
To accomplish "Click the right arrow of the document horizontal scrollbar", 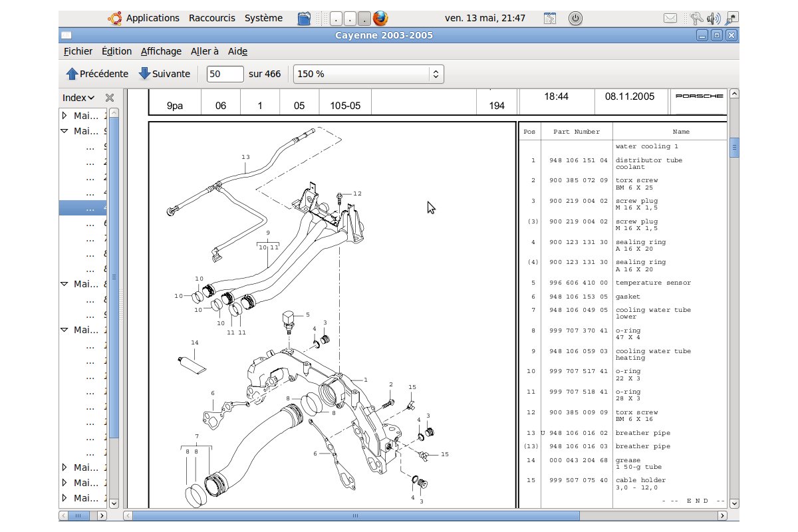I will (722, 515).
